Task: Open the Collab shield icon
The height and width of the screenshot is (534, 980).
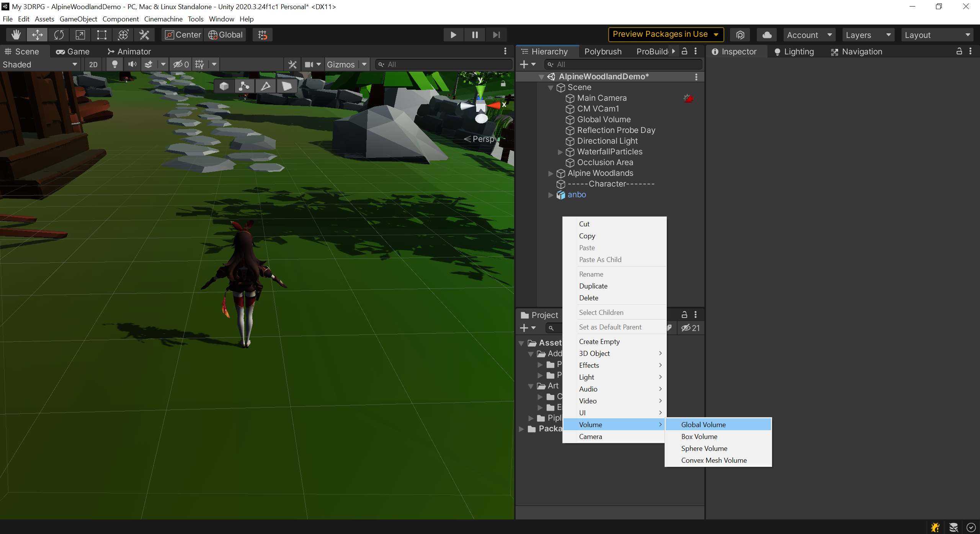Action: 740,35
